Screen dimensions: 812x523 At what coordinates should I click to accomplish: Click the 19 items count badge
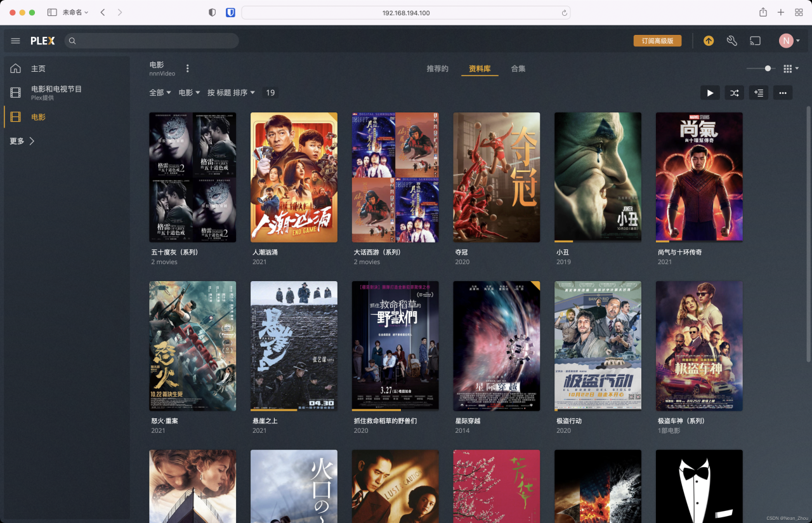click(x=270, y=93)
